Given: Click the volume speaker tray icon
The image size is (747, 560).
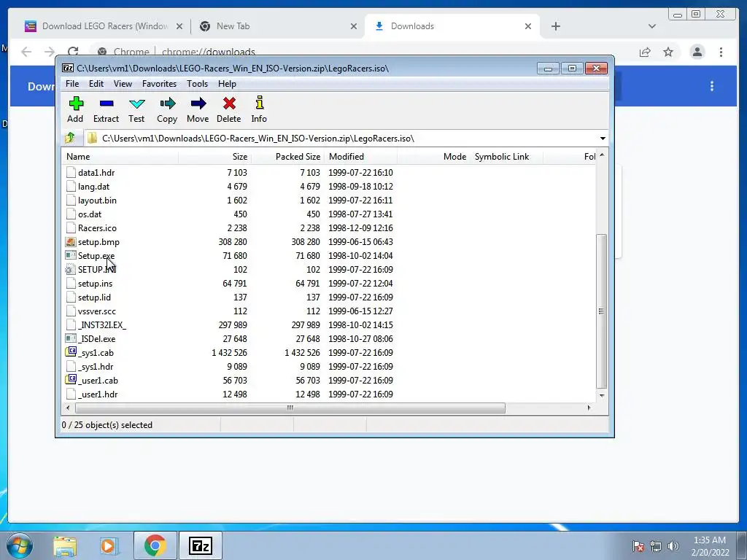Looking at the screenshot, I should (x=673, y=546).
